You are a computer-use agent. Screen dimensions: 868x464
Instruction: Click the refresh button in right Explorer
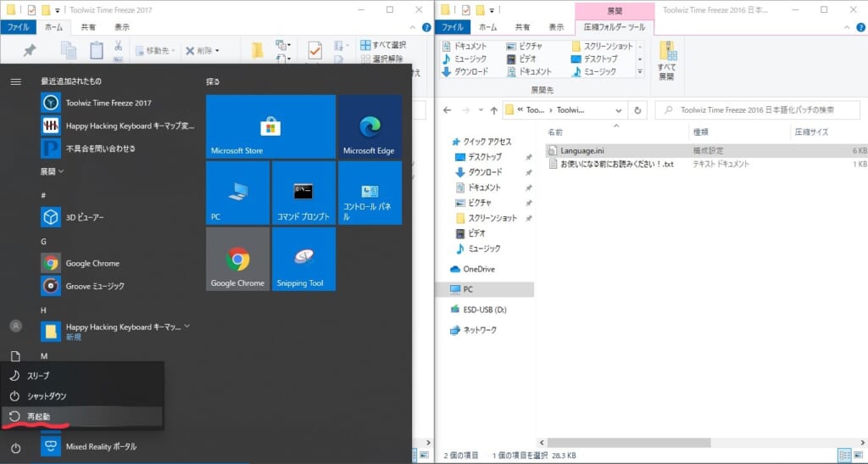pyautogui.click(x=637, y=110)
